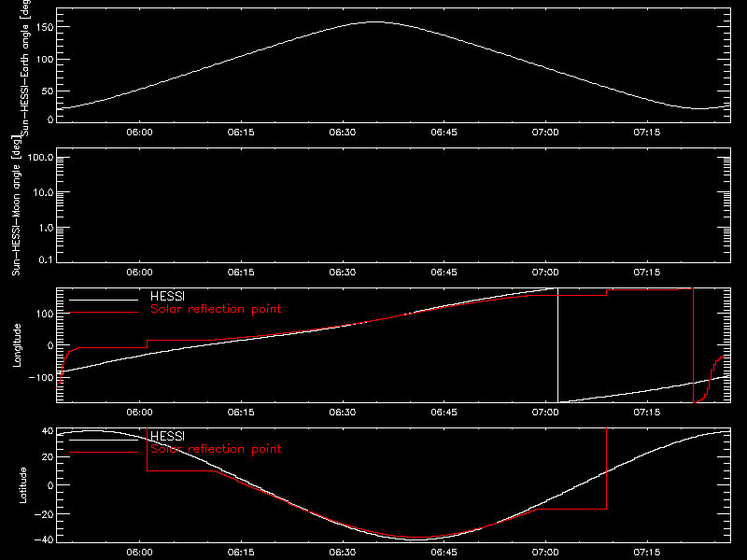Image resolution: width=747 pixels, height=560 pixels.
Task: Click HESSI legend text in the Latitude plot
Action: pos(168,436)
